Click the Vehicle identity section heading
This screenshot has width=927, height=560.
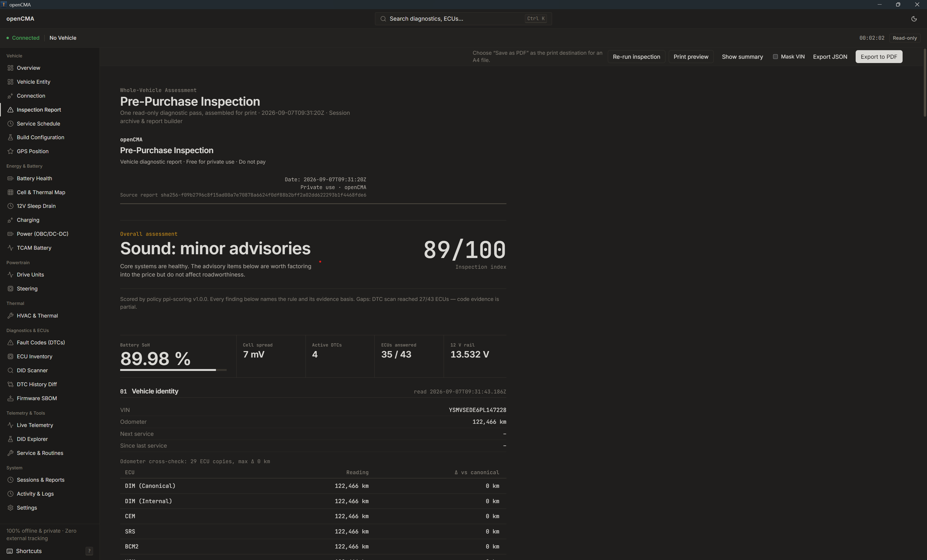(x=154, y=391)
